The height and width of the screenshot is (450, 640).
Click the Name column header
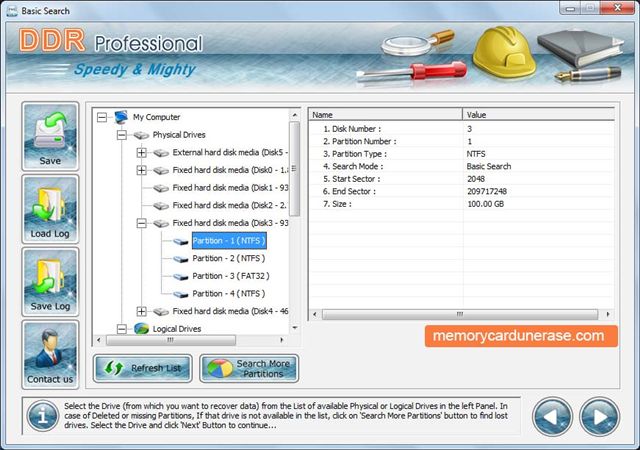386,115
